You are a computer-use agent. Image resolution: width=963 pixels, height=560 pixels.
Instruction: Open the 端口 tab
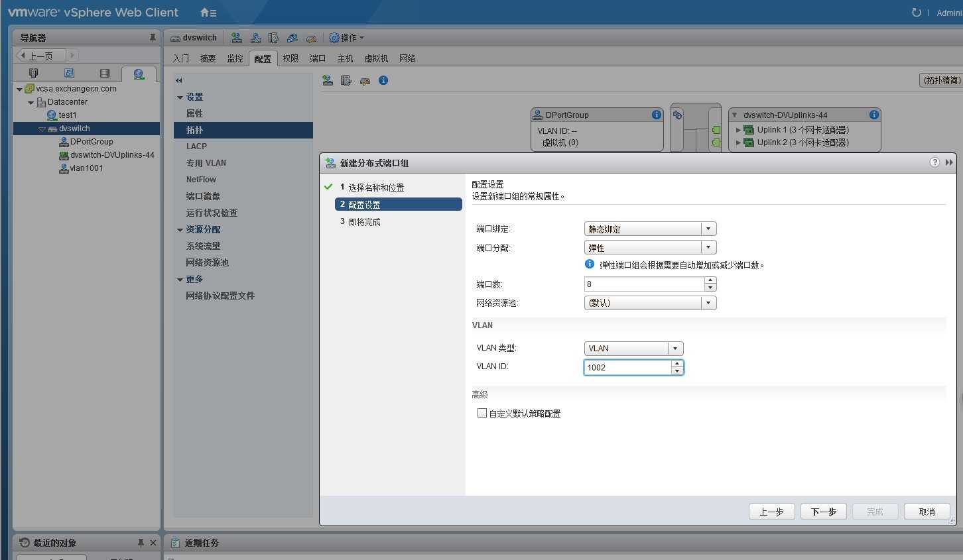click(318, 58)
